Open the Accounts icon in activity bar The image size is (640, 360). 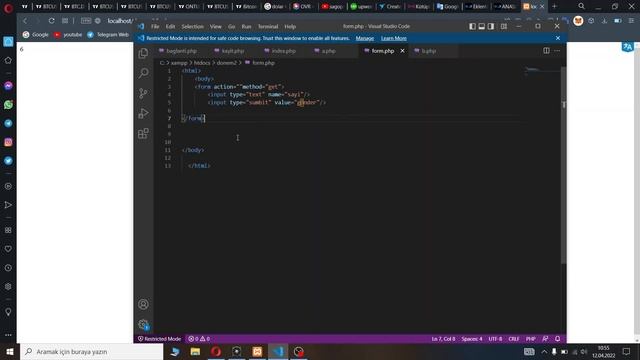143,304
